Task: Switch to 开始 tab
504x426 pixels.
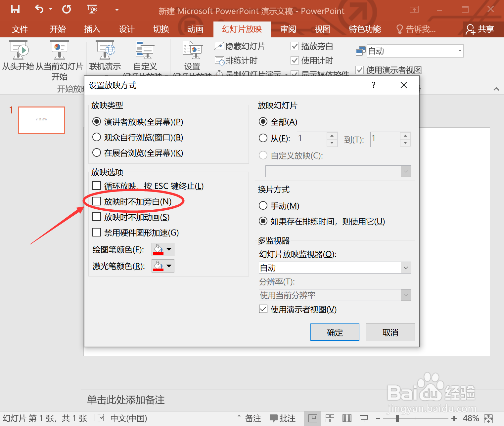Action: (58, 29)
